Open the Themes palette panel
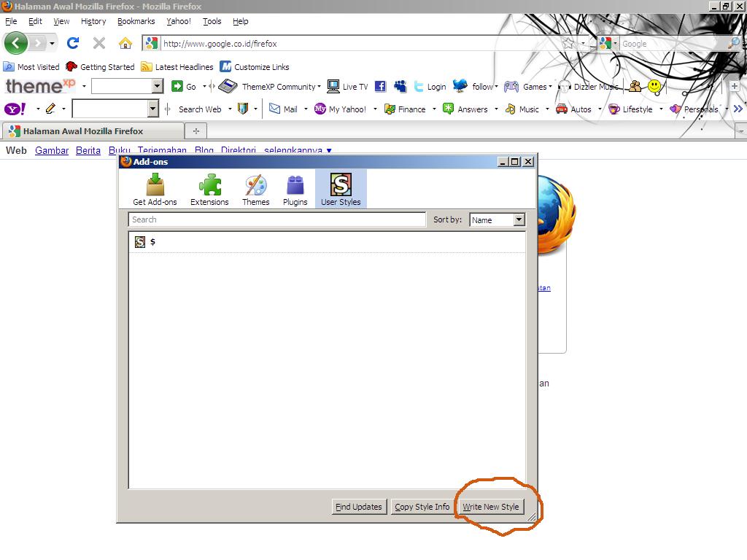 pyautogui.click(x=256, y=189)
